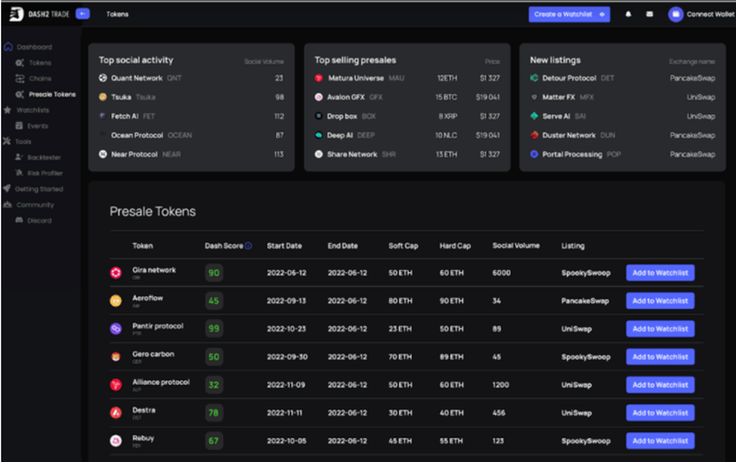Add Gira network to watchlist
The height and width of the screenshot is (462, 736).
tap(660, 273)
